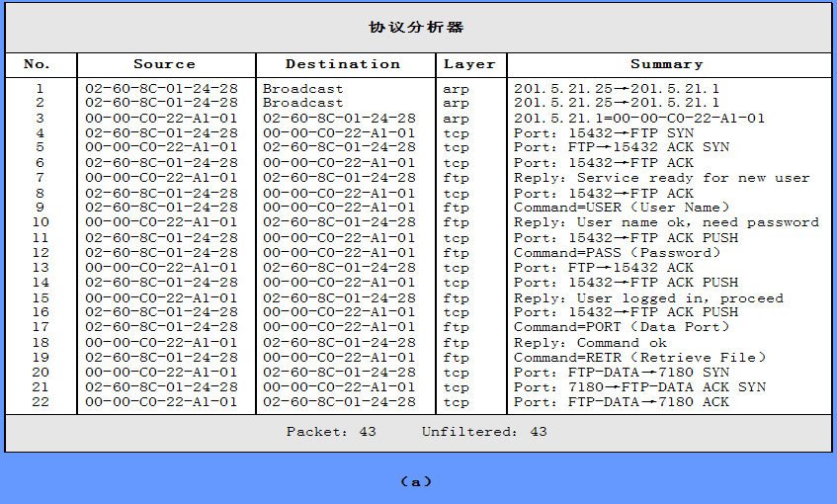Click the Source column header
The width and height of the screenshot is (837, 504).
[164, 64]
